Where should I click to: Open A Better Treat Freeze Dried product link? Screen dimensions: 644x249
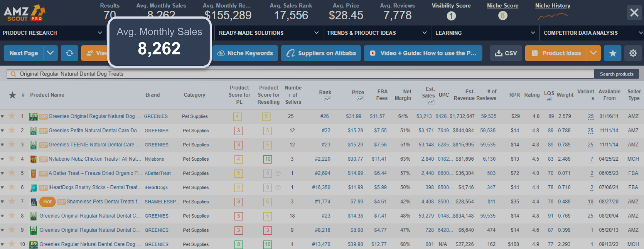click(x=95, y=173)
